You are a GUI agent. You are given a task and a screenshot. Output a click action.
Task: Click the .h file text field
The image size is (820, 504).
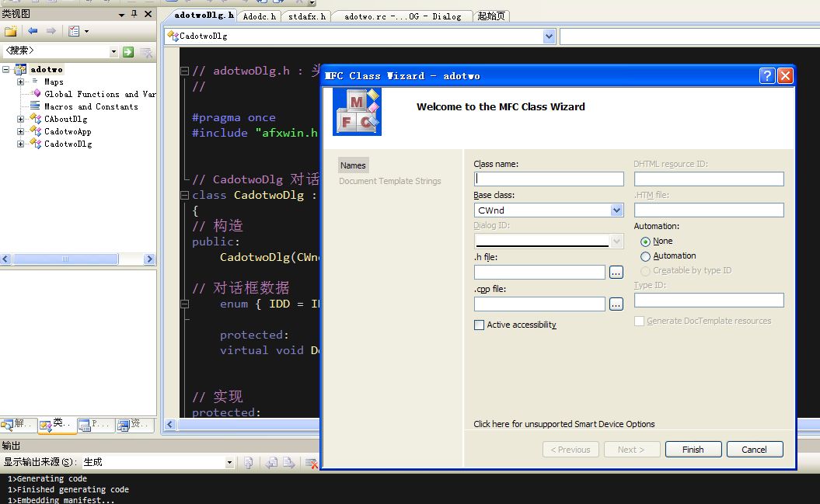pos(539,272)
